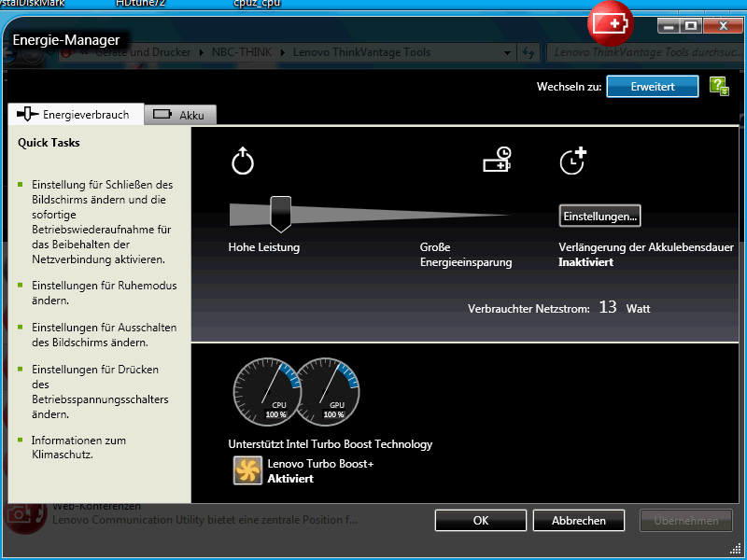Image resolution: width=747 pixels, height=560 pixels.
Task: Click the battery energy saving icon
Action: coord(497,160)
